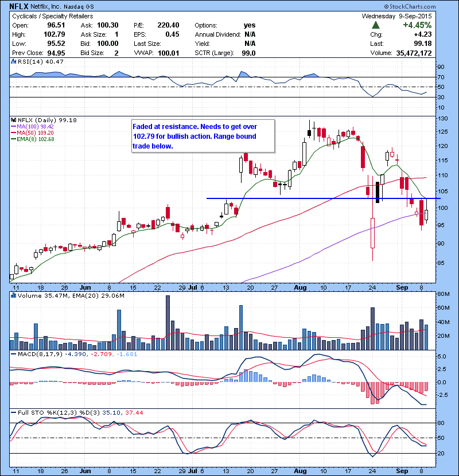Click the candlestick icon beside NFLX (Daily)
The height and width of the screenshot is (476, 459).
coord(14,120)
